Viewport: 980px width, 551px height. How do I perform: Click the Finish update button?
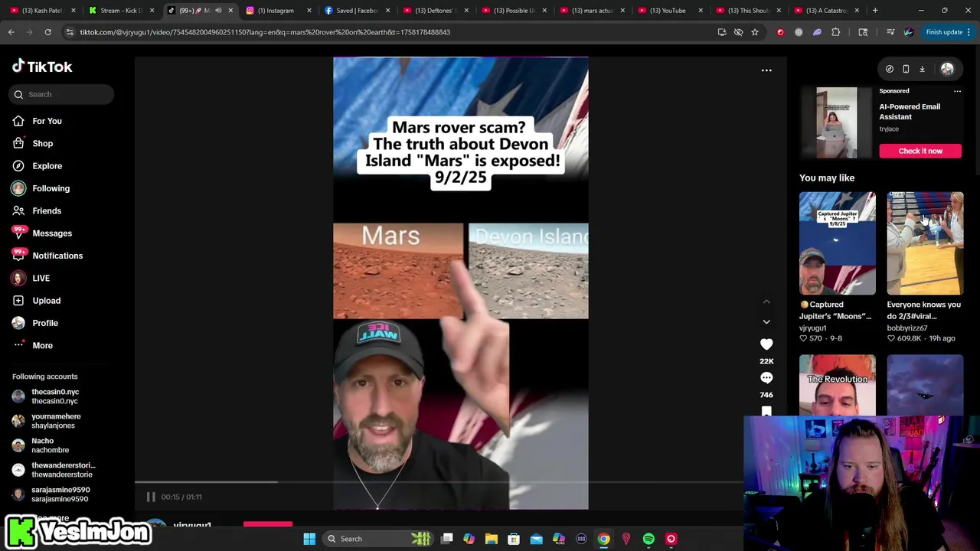948,32
